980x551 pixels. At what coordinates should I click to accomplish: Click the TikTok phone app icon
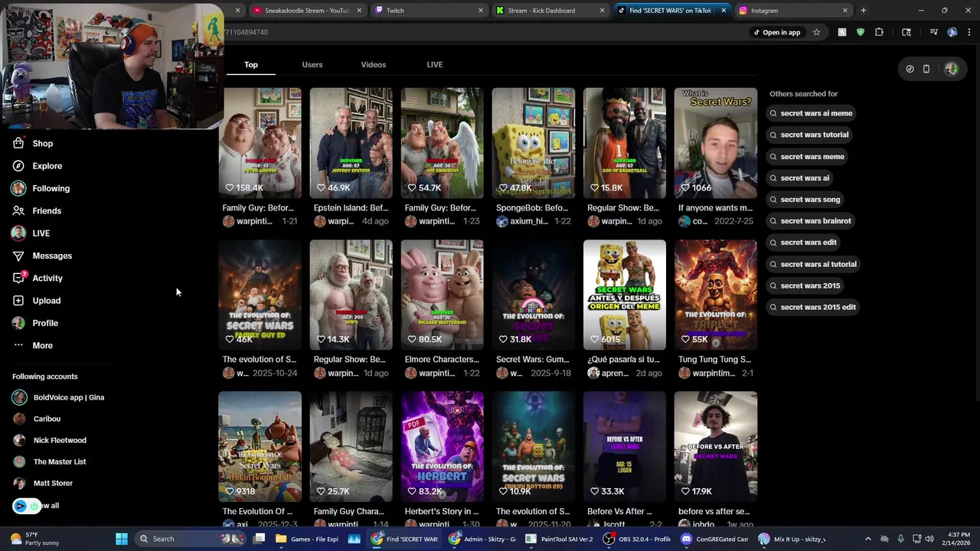tap(926, 69)
